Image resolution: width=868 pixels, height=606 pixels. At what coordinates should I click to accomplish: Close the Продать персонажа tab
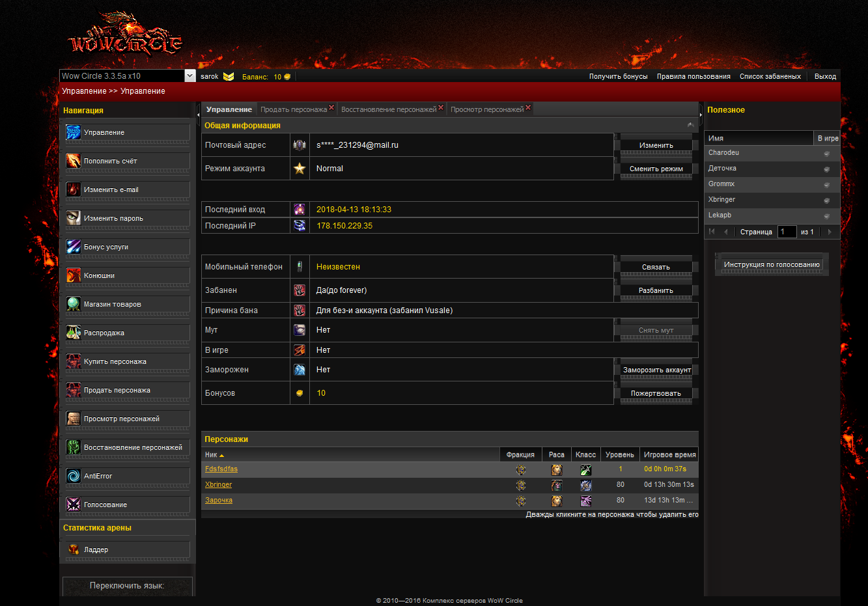click(x=331, y=108)
